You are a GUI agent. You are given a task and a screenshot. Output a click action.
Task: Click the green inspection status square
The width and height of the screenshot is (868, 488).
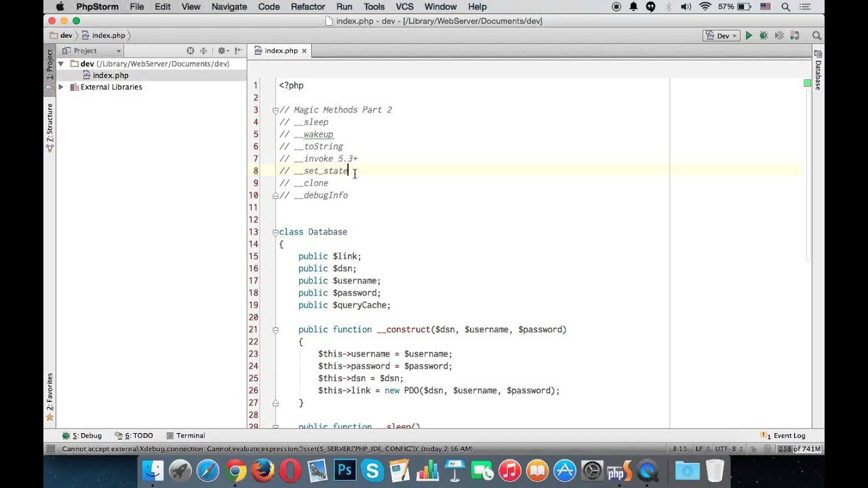pos(807,83)
